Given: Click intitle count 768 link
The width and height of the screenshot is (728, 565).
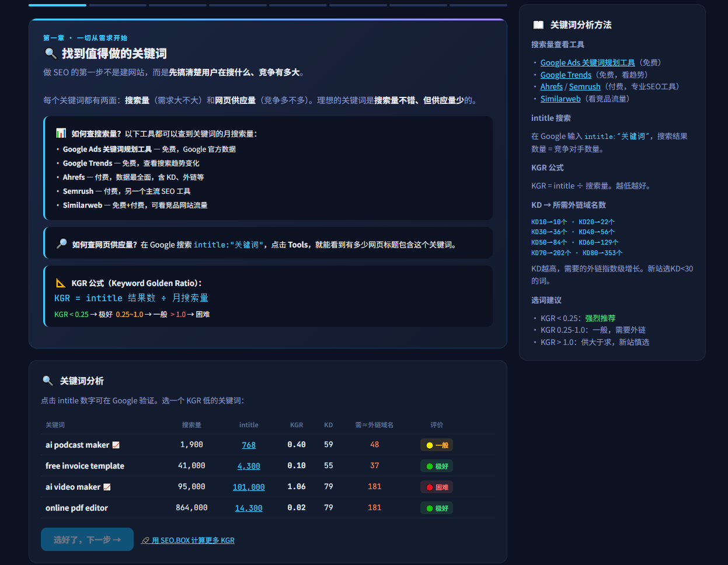Looking at the screenshot, I should coord(249,445).
